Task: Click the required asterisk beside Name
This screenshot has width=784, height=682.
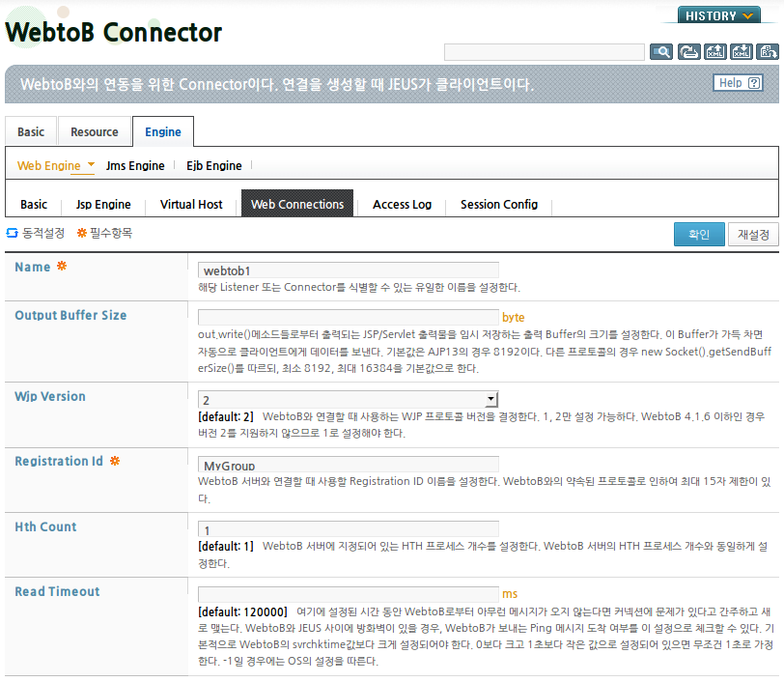Action: (x=62, y=266)
